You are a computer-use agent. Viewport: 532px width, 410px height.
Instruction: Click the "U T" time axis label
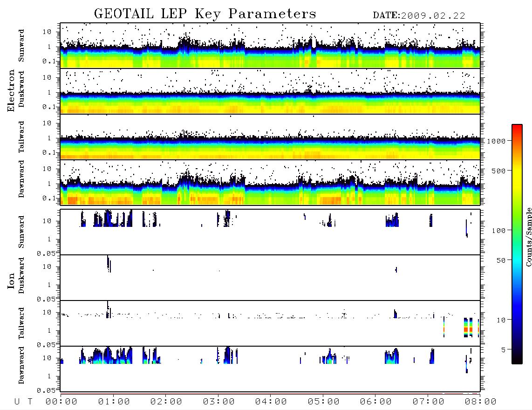tap(23, 402)
